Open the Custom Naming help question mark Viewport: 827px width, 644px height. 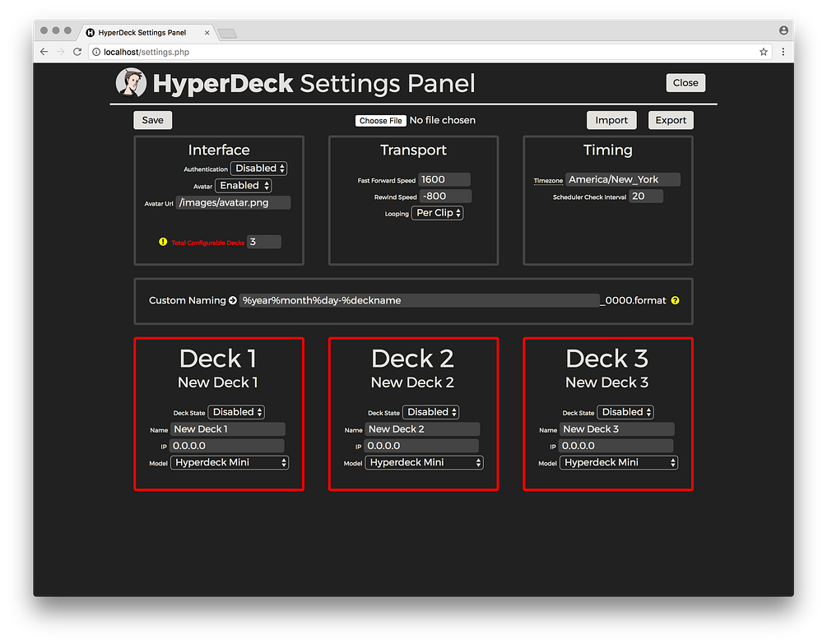click(676, 300)
